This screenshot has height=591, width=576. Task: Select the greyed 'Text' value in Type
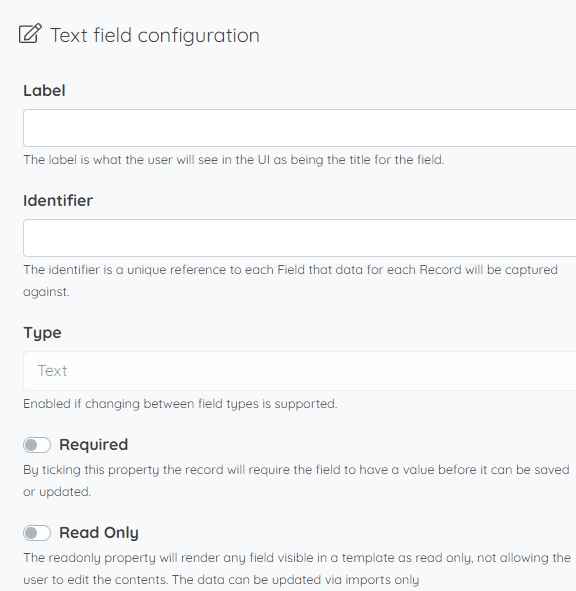(x=52, y=371)
